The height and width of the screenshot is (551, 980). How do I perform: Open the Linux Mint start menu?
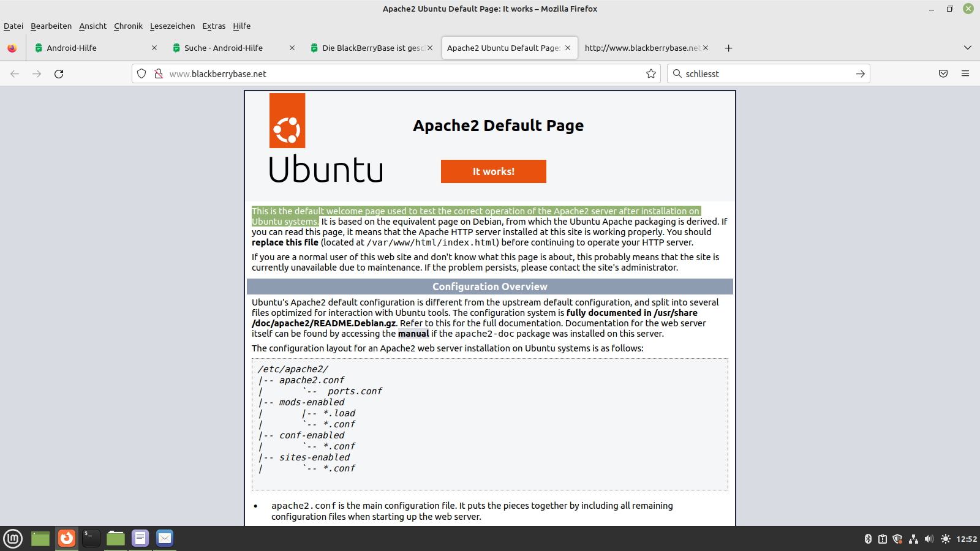pyautogui.click(x=13, y=538)
